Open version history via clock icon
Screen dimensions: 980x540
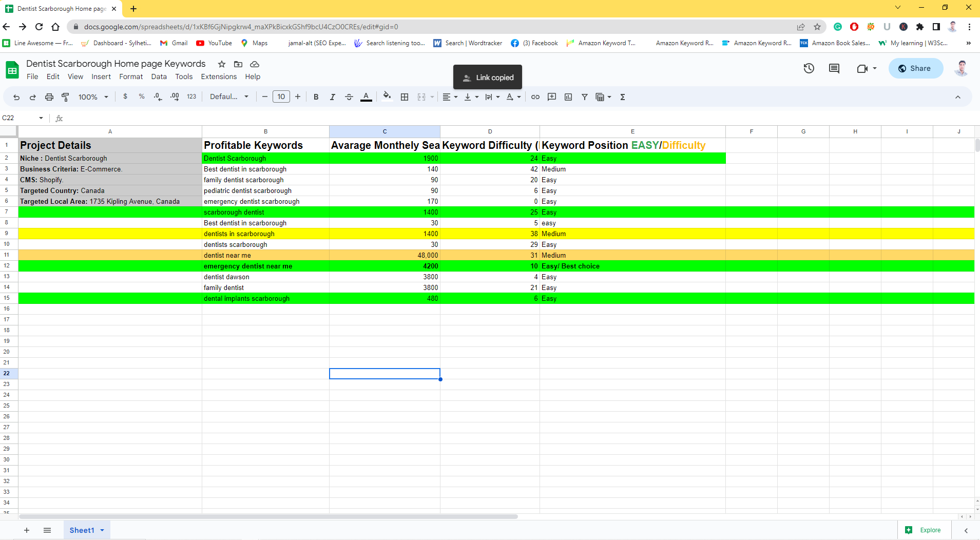pos(809,68)
